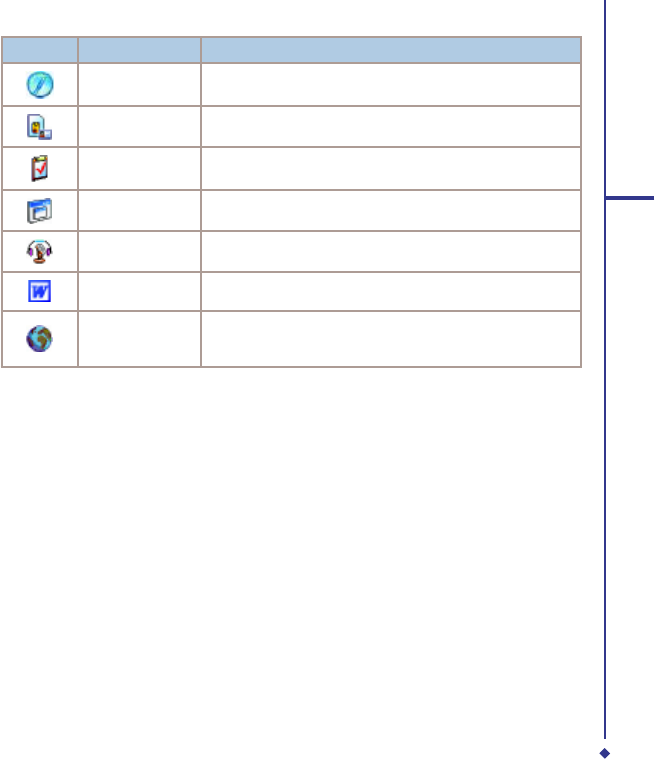Viewport: 655px width, 759px height.
Task: Click the blue diamond marker at page bottom
Action: tap(605, 753)
